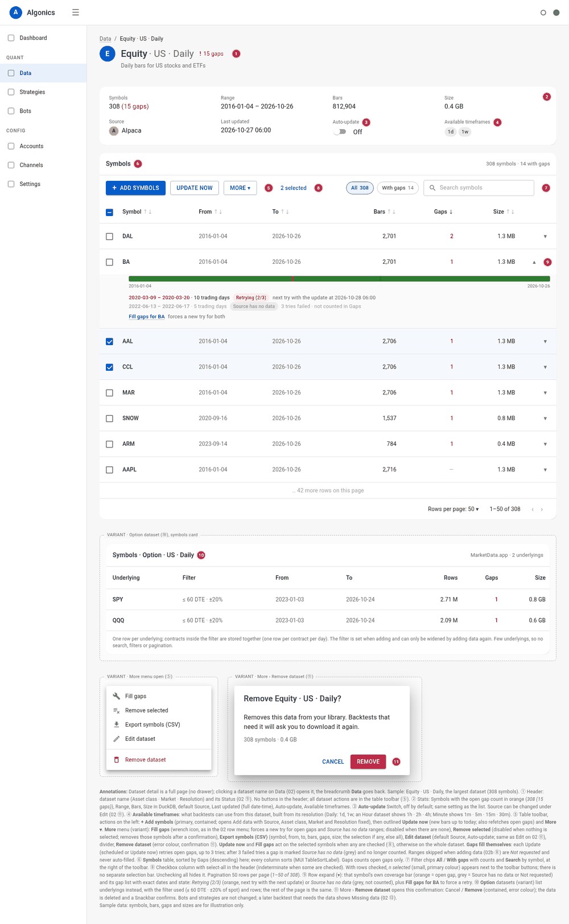
Task: Click the Fill gaps for BA link
Action: tap(146, 317)
